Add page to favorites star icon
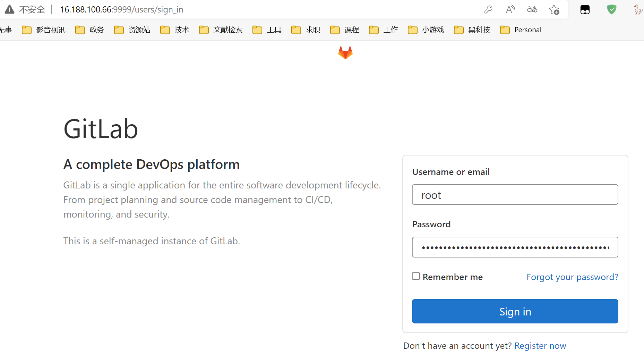The image size is (644, 355). click(554, 10)
